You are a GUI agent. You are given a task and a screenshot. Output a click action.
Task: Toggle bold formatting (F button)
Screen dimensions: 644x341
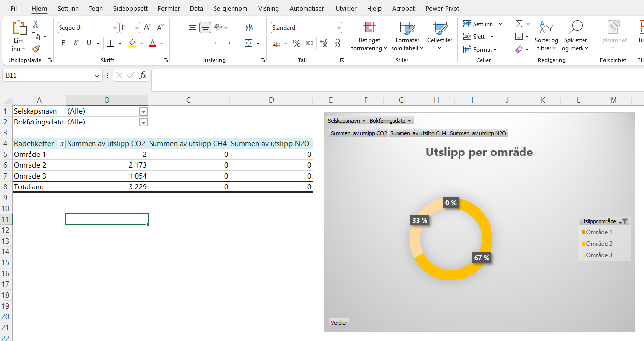click(63, 43)
